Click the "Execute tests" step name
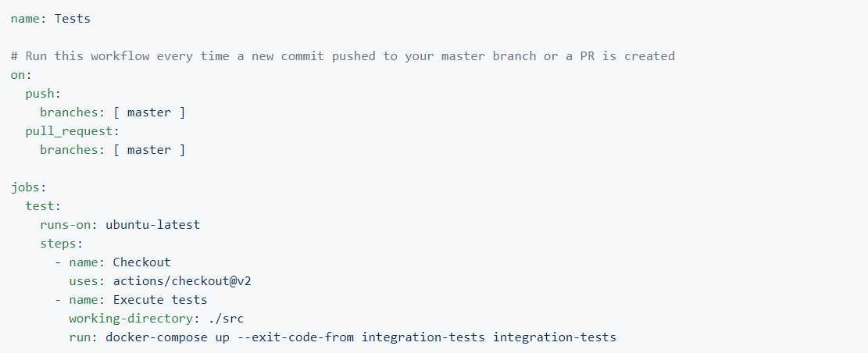The width and height of the screenshot is (868, 353). click(x=159, y=300)
